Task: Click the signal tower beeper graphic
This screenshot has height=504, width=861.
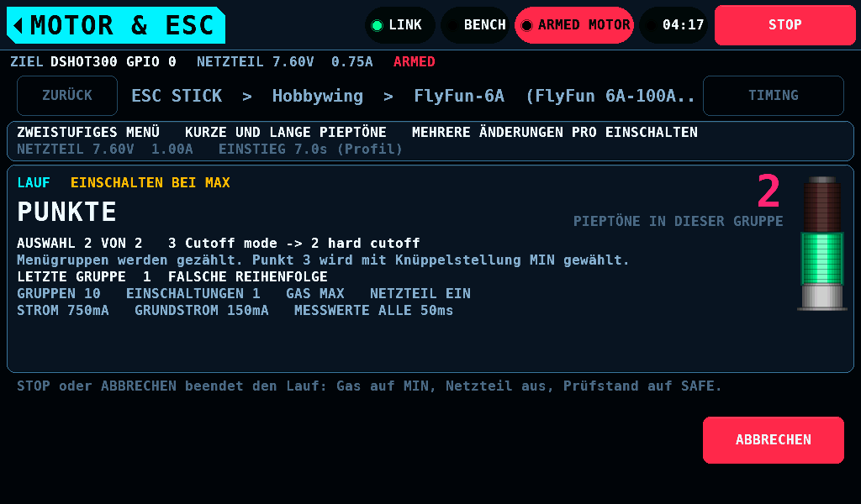Action: tap(822, 244)
